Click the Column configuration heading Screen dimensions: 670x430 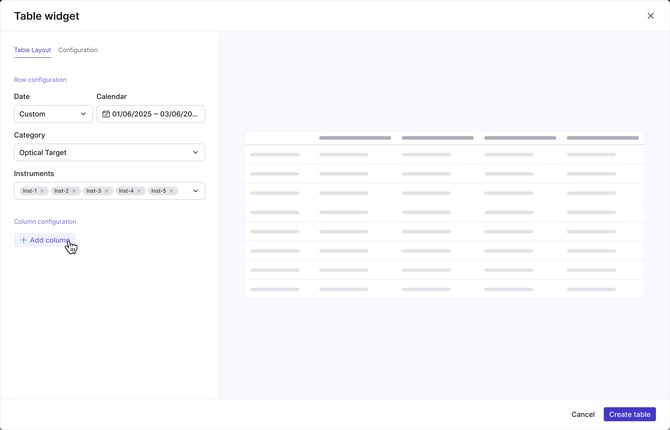pos(45,222)
